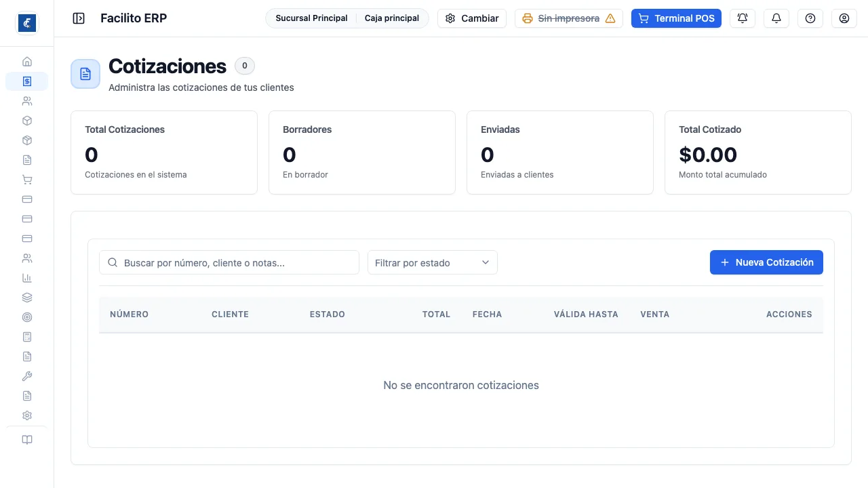Open the settings gear in the sidebar

(x=27, y=415)
